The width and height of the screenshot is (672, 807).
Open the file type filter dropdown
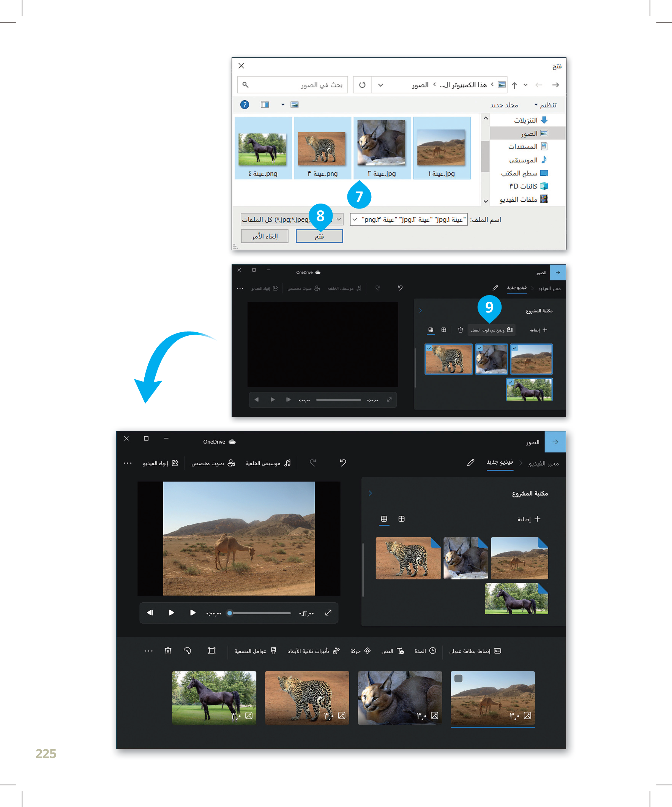click(339, 220)
